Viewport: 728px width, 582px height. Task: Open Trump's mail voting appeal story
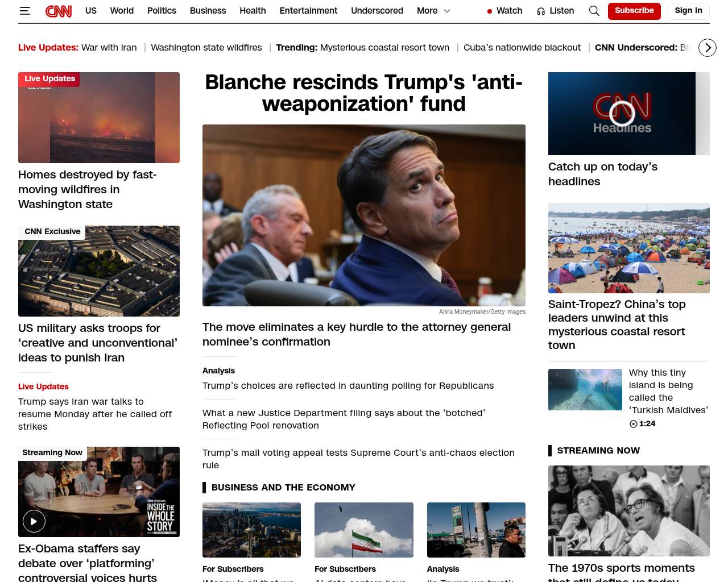coord(359,459)
